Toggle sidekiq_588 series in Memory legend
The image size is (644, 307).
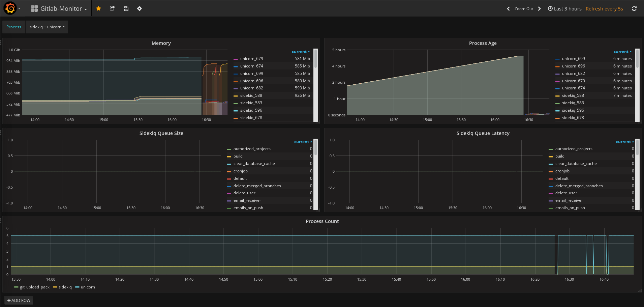[x=251, y=95]
